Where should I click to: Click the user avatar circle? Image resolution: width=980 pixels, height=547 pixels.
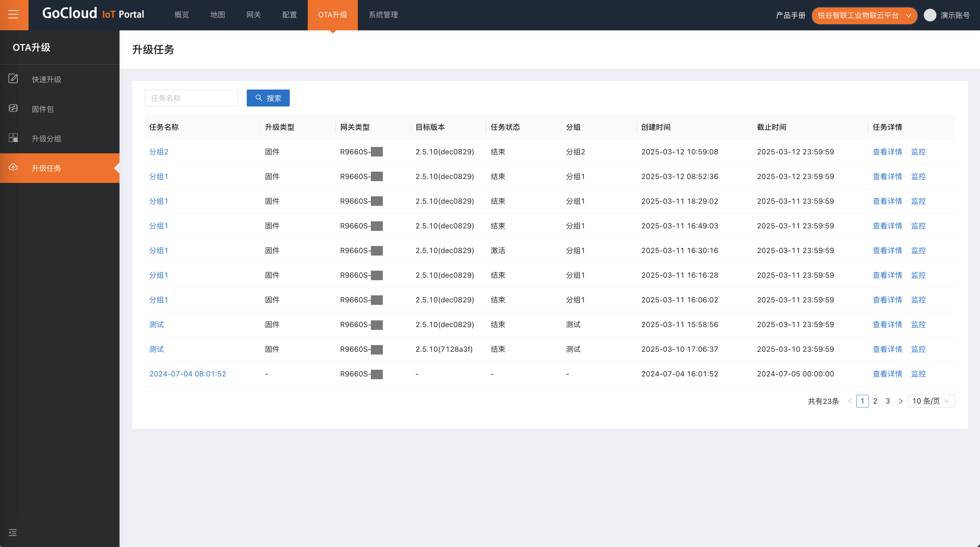point(930,15)
